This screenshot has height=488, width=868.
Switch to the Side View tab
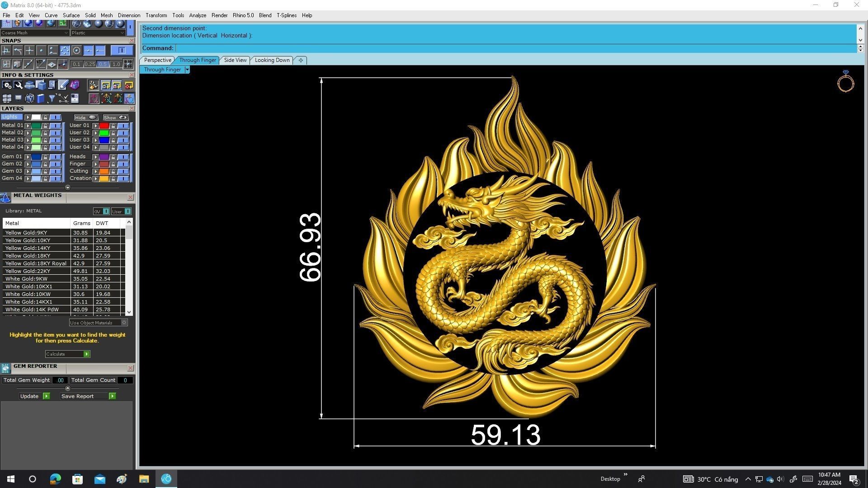pos(235,60)
